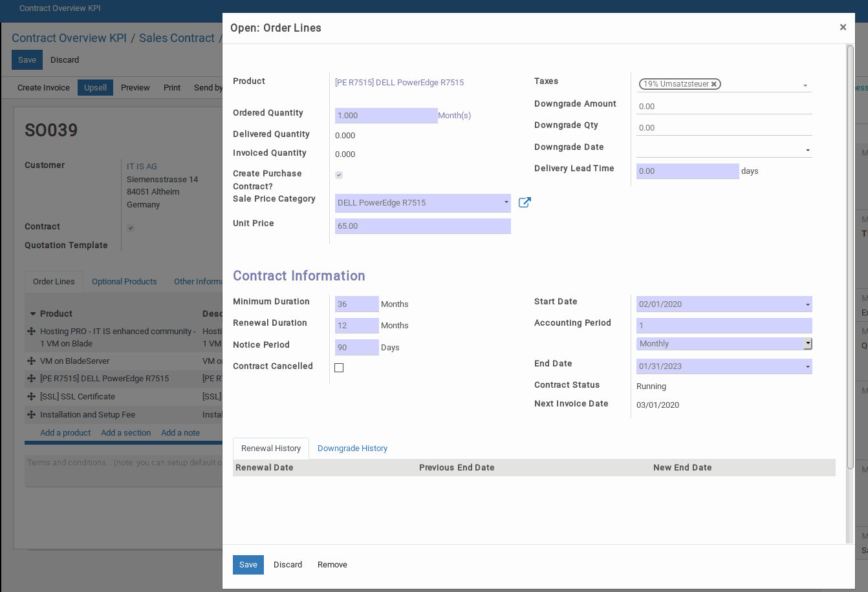Click handle icon of DELL PowerEdge R7515 row
Viewport: 868px width, 592px height.
click(x=31, y=379)
